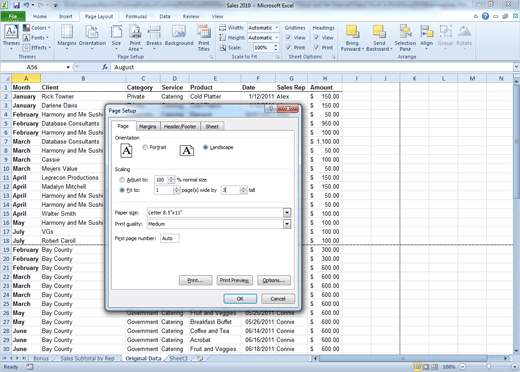Click the zoom slider handle

click(x=488, y=367)
